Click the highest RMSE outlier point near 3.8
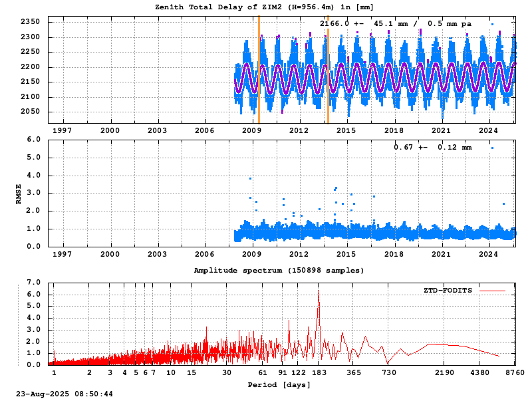 (x=251, y=178)
